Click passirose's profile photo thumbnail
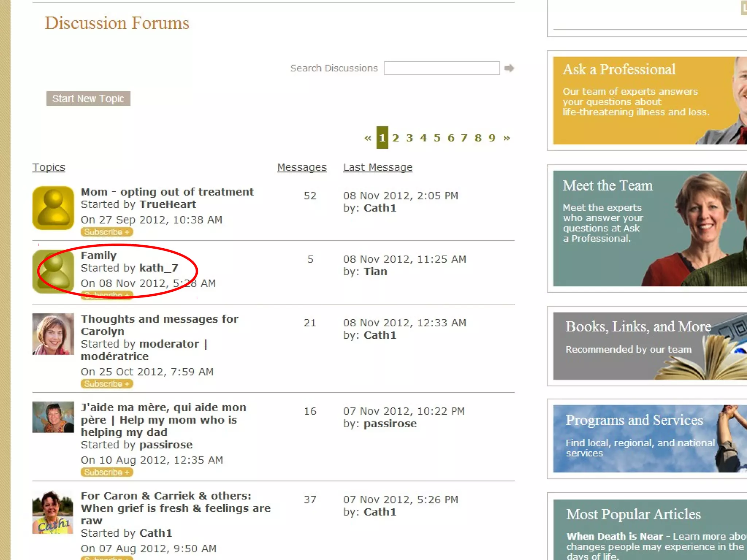The image size is (747, 560). coord(53,417)
